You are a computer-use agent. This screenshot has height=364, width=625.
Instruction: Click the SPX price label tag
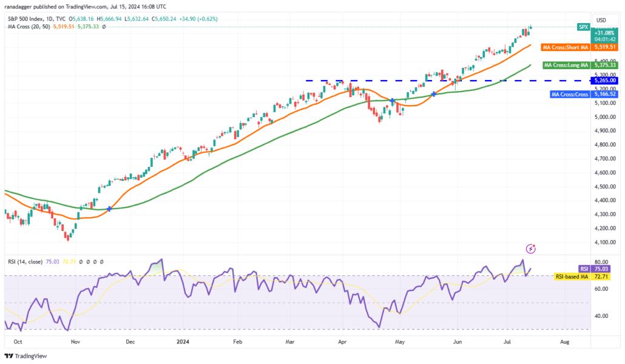(x=584, y=27)
